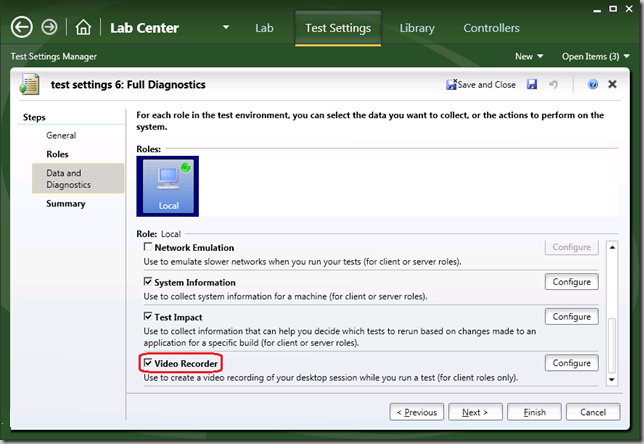Close the test settings panel with X
This screenshot has height=444, width=644.
coord(612,84)
